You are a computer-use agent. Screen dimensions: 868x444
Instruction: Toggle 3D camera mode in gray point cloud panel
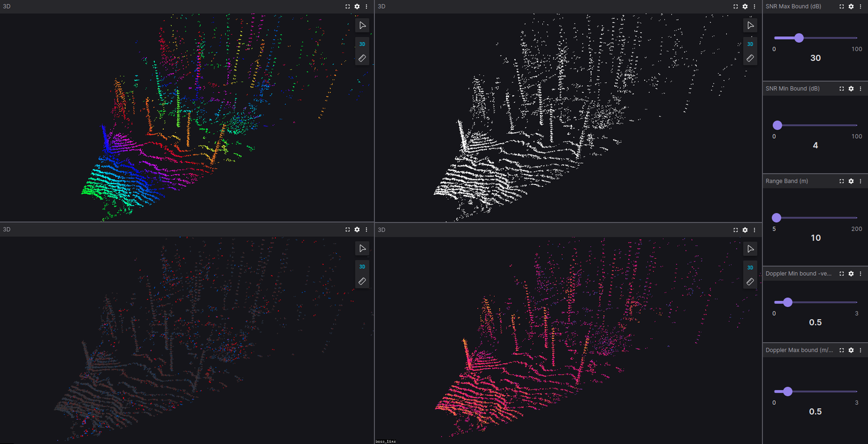point(362,267)
